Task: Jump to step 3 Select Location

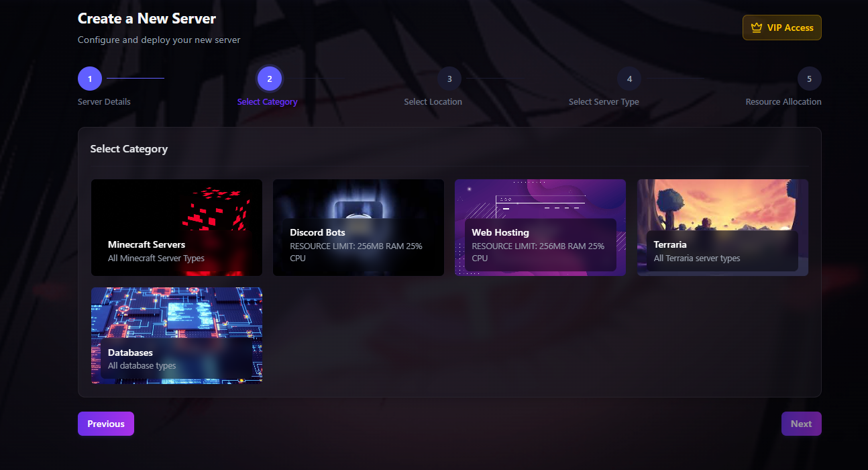Action: 449,78
